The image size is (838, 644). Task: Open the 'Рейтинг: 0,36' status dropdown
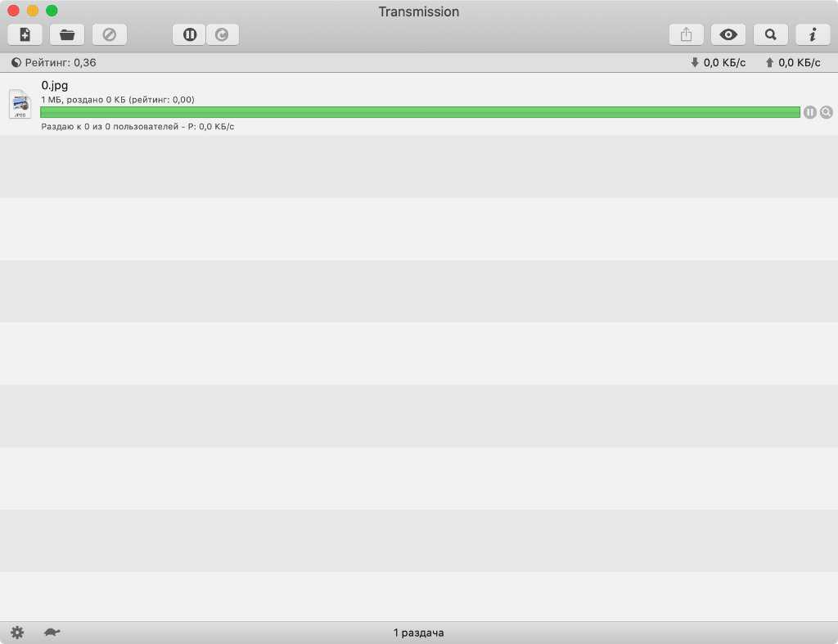point(54,63)
